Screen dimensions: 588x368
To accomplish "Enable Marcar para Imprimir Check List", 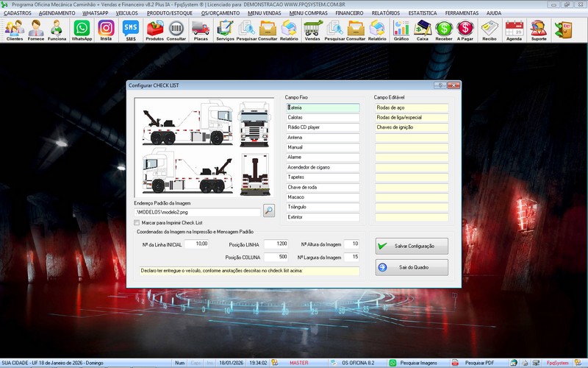I will [x=137, y=222].
